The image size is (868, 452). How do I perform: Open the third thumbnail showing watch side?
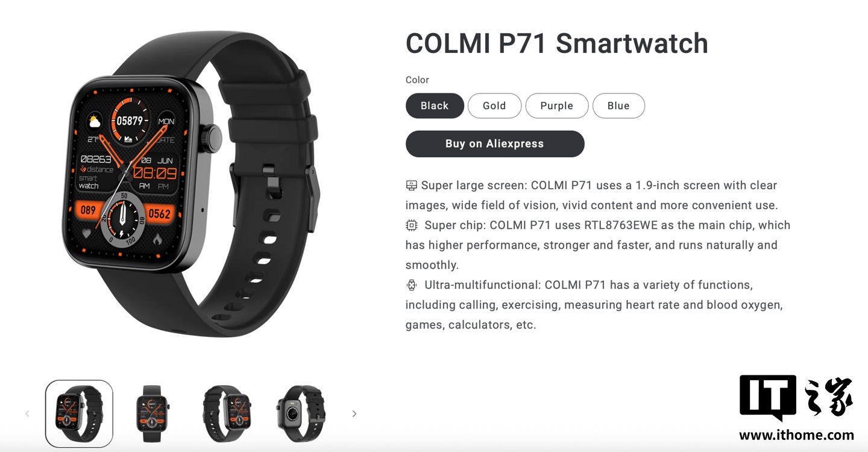227,413
